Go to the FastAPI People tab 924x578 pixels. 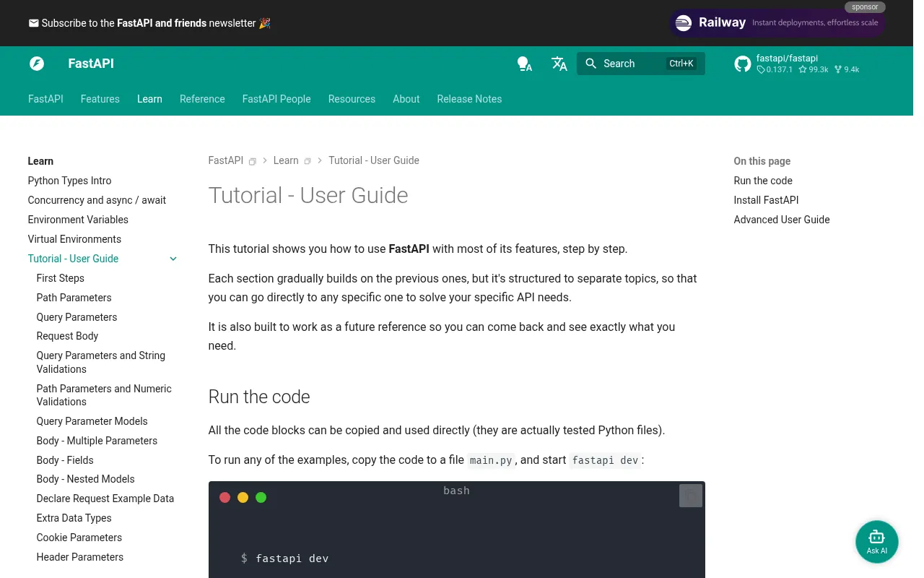pos(276,99)
